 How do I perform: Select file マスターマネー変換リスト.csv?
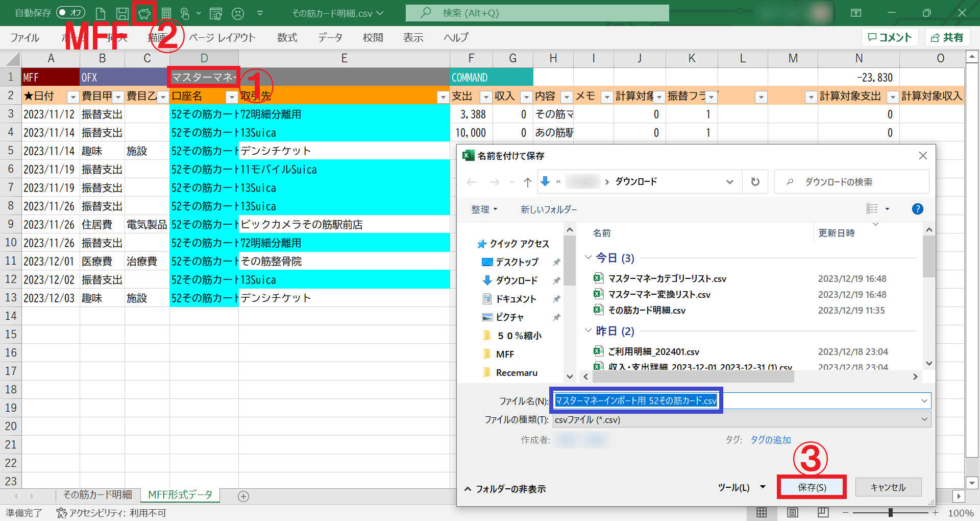(659, 294)
